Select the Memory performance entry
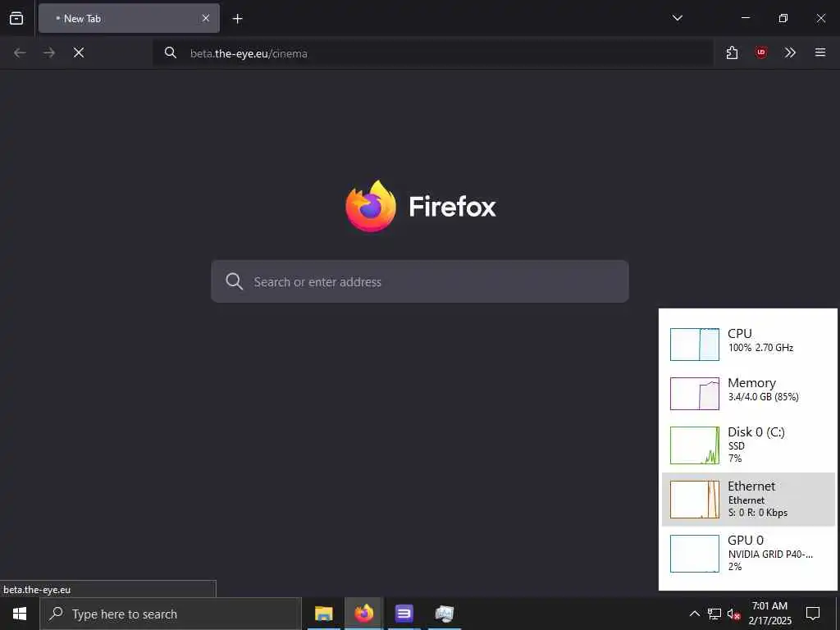This screenshot has width=840, height=630. (748, 393)
